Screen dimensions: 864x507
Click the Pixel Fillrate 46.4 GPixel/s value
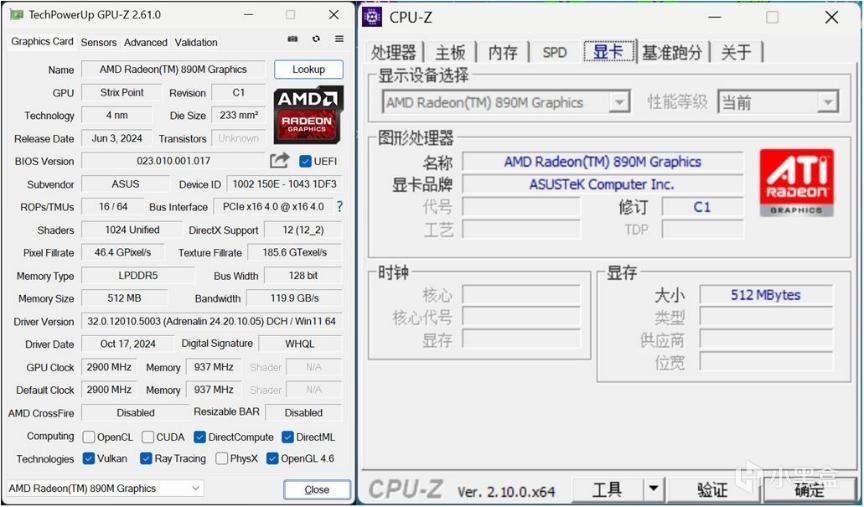[x=122, y=252]
